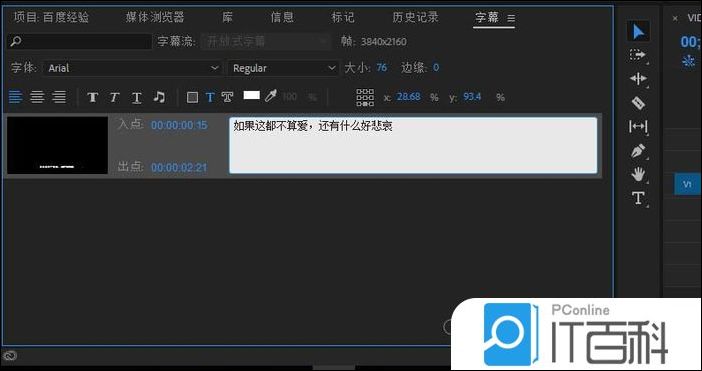Screen dimensions: 702x371
Task: Choose background color mode box
Action: click(193, 97)
